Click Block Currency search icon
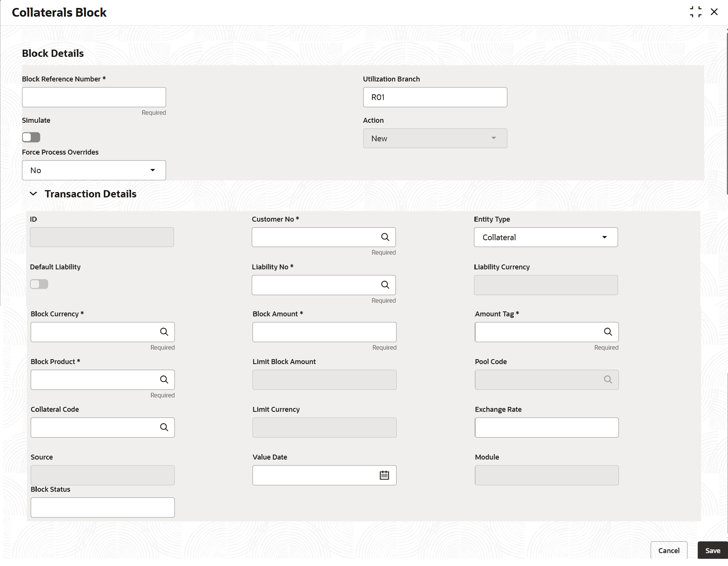 [x=164, y=332]
